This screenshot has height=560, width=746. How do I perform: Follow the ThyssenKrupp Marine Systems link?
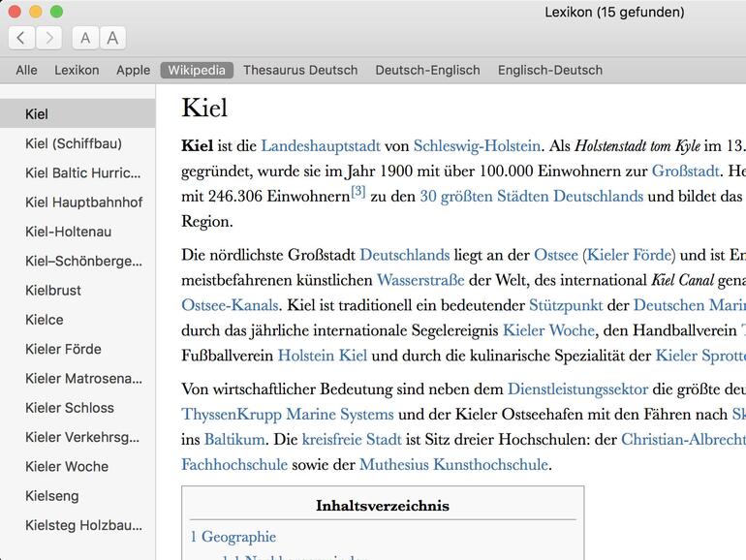288,414
